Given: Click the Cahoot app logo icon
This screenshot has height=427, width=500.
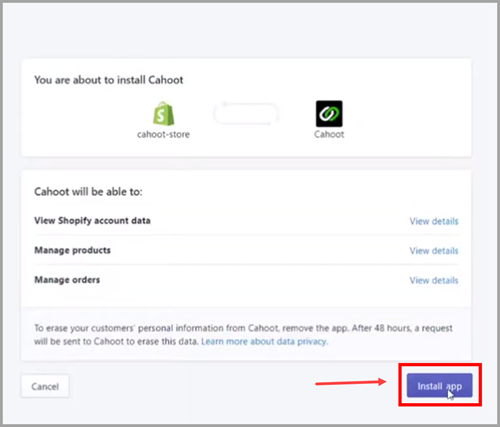Looking at the screenshot, I should click(x=329, y=114).
